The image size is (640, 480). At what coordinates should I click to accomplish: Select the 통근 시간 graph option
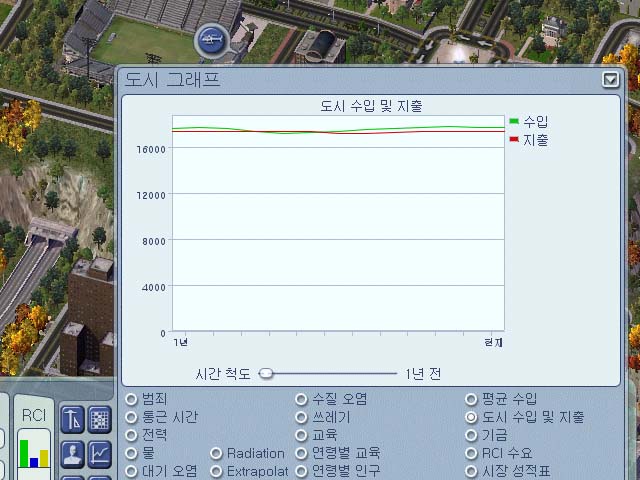point(131,417)
